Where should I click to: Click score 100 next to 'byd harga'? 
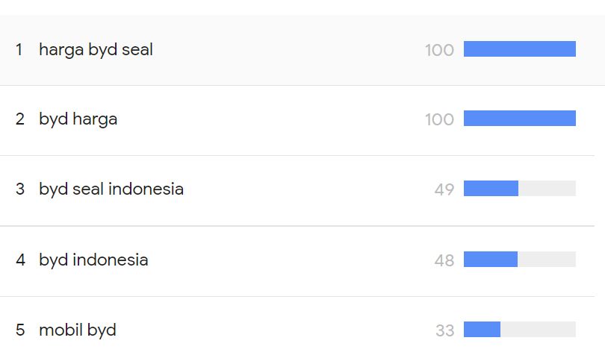click(439, 119)
